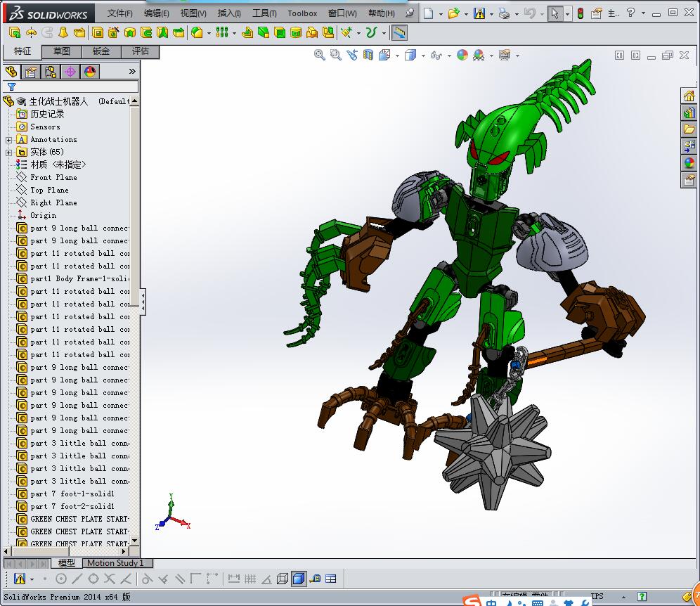
Task: Expand the 实体(65) folder node
Action: [8, 153]
